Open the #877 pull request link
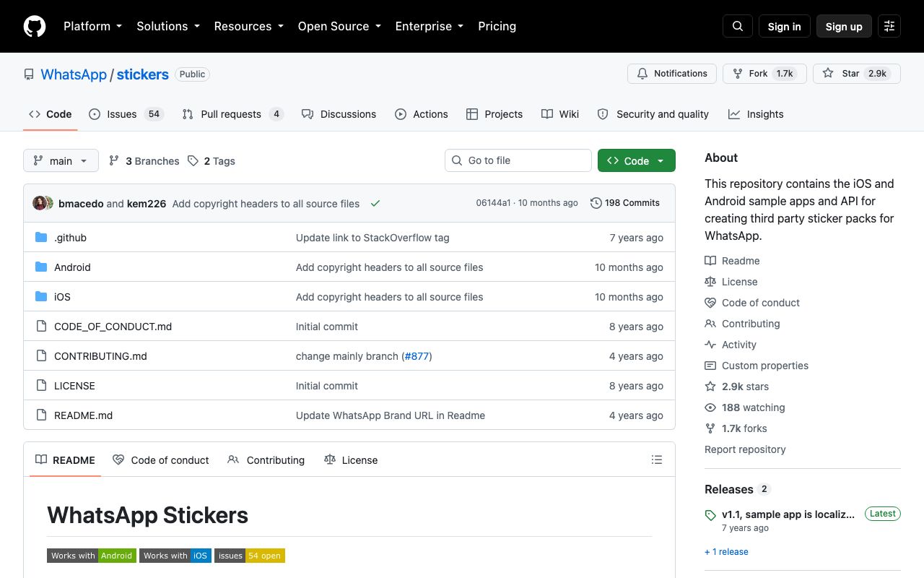 pos(417,356)
